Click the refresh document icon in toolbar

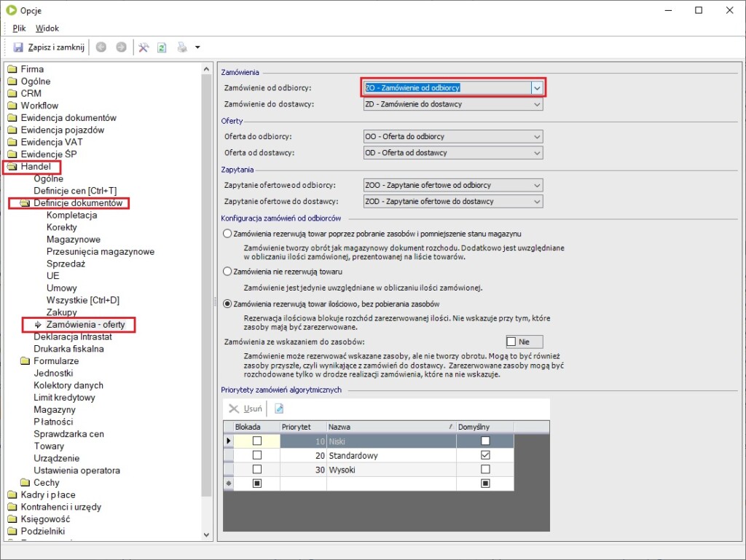[x=162, y=47]
